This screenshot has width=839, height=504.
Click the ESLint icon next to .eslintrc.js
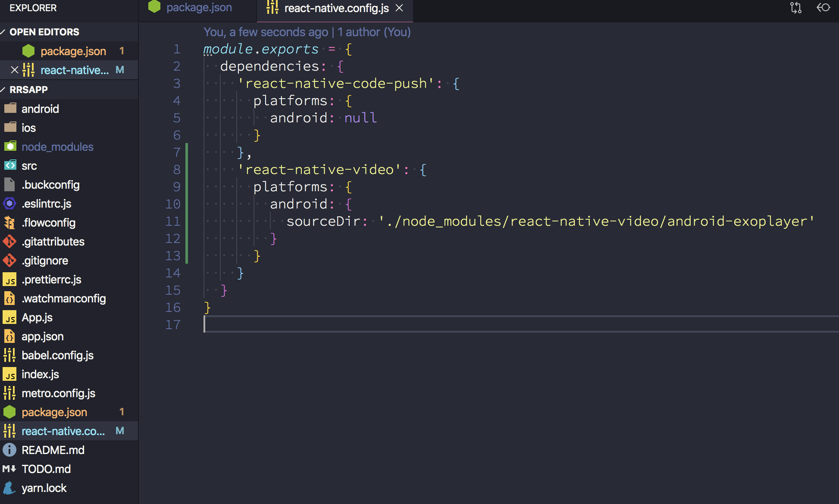[x=9, y=204]
